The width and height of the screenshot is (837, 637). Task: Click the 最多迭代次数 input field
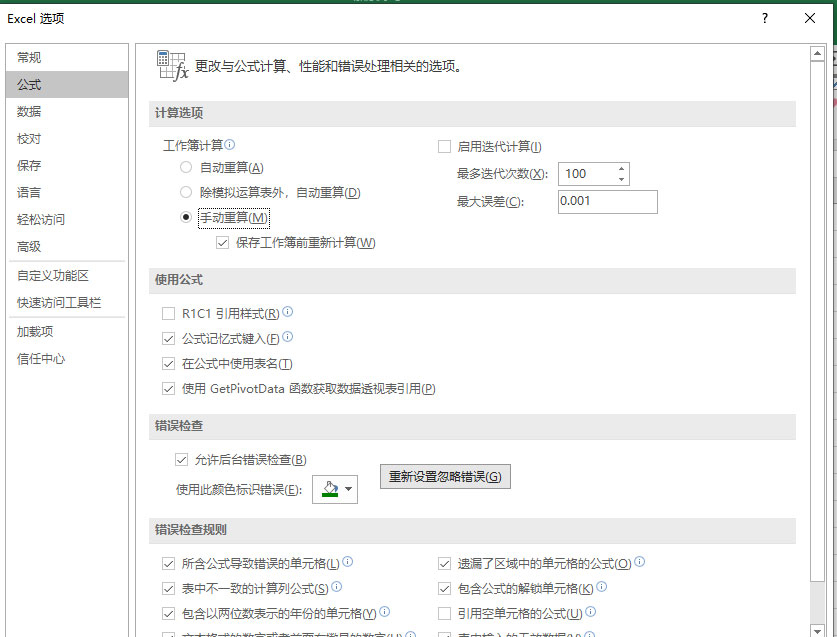tap(587, 174)
